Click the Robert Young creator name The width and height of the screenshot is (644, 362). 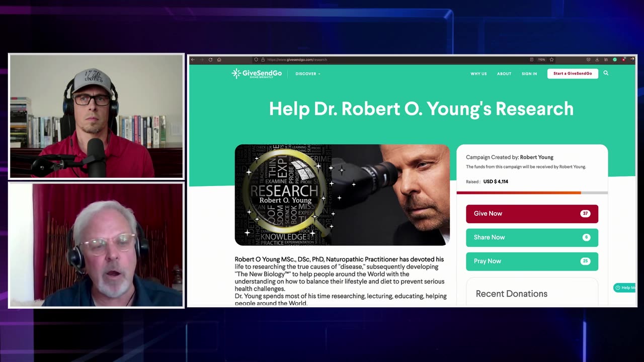point(536,157)
